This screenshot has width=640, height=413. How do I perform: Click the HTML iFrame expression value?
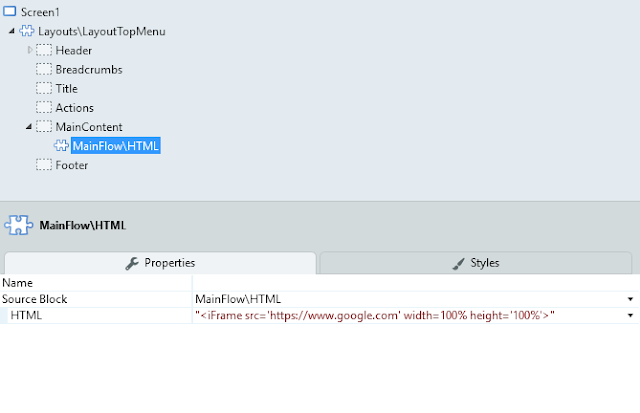375,315
